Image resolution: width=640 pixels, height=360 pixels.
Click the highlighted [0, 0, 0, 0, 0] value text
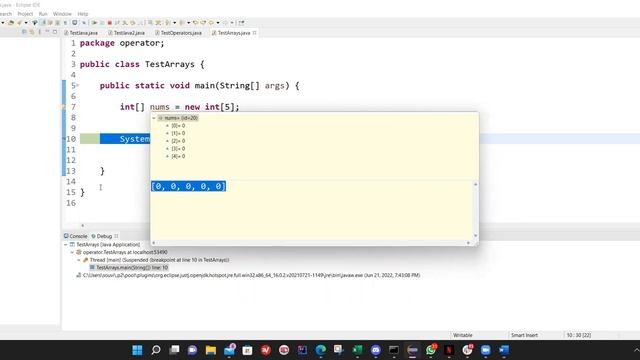(188, 187)
